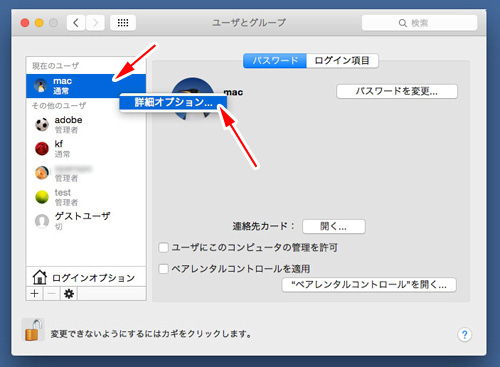
Task: Select ゲストユーザ in the user list
Action: click(x=86, y=221)
